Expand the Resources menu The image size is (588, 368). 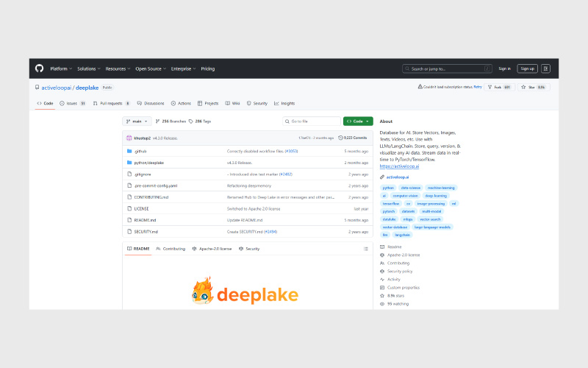118,68
